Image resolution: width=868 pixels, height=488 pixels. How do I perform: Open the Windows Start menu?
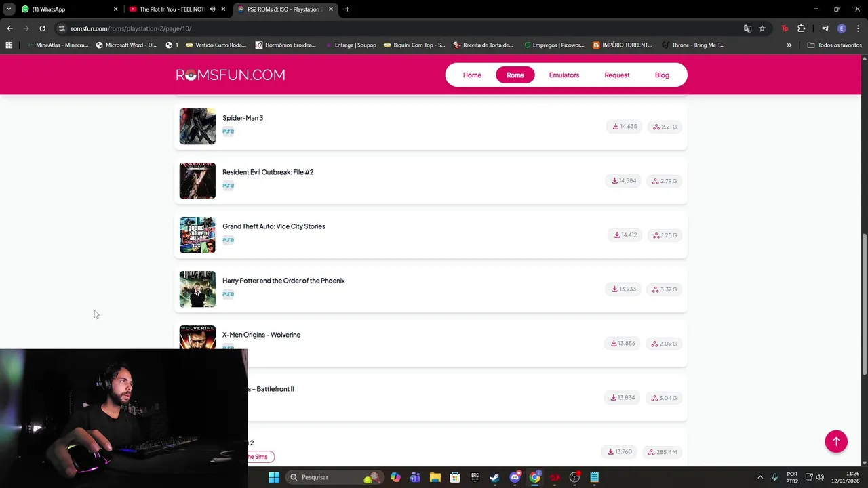pyautogui.click(x=274, y=477)
